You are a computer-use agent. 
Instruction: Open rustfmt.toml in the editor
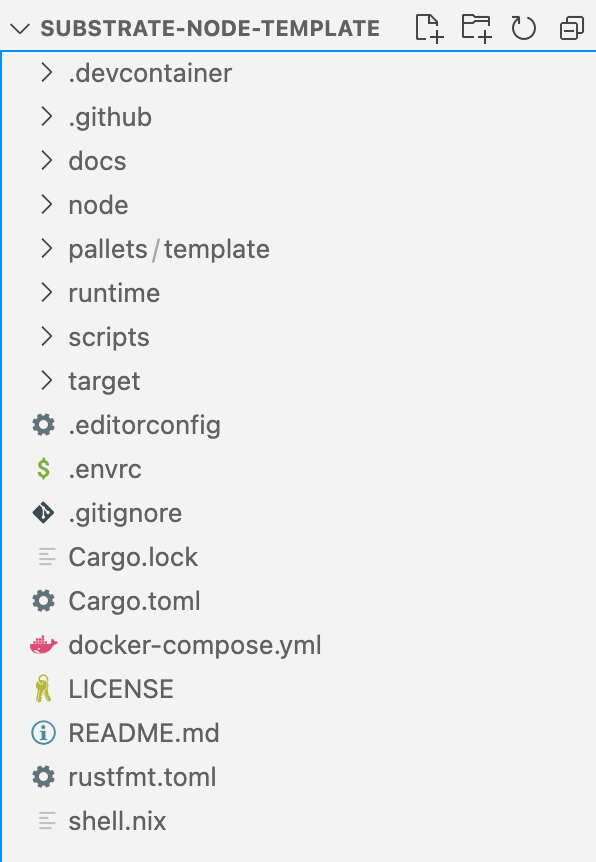pyautogui.click(x=298, y=777)
